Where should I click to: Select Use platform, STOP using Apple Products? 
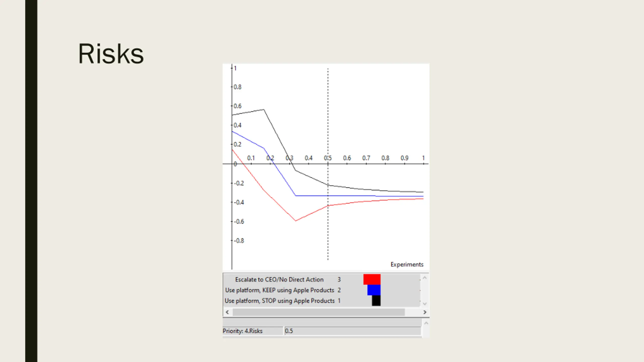[279, 301]
